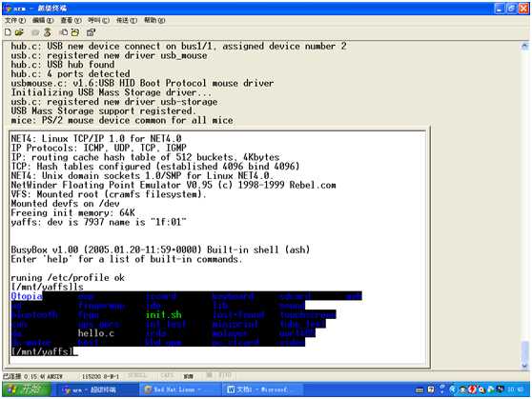Image resolution: width=532 pixels, height=399 pixels.
Task: Open the 帮助(H) Help menu
Action: [x=154, y=20]
